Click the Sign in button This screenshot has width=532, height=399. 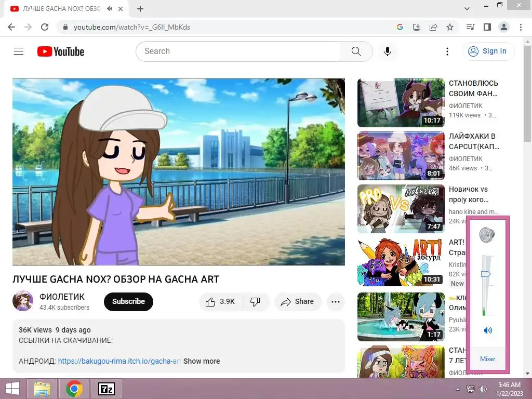(488, 51)
